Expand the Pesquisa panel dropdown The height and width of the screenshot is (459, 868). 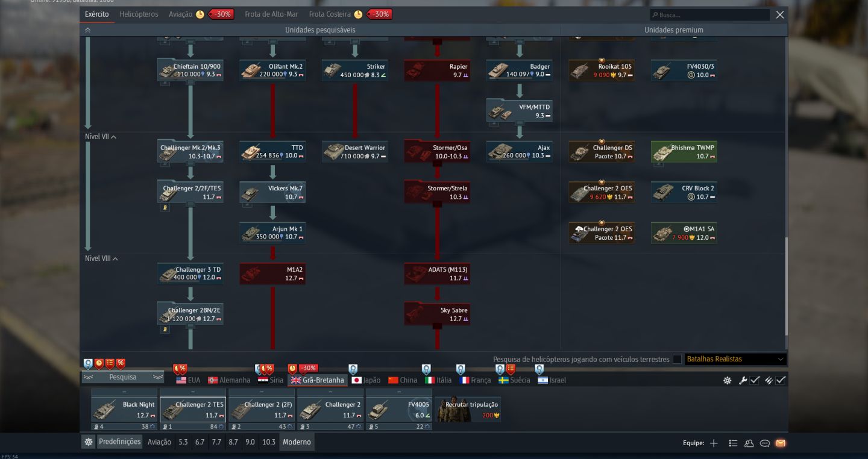(123, 377)
